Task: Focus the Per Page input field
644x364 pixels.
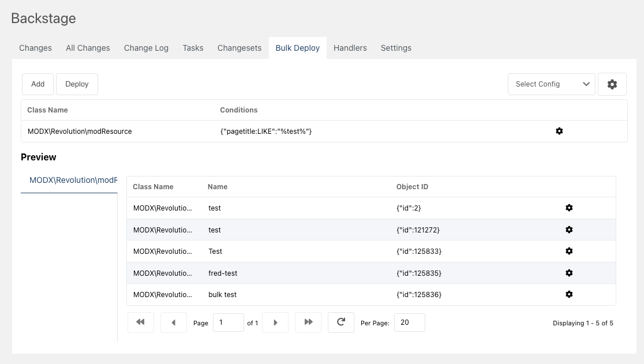Action: pyautogui.click(x=410, y=322)
